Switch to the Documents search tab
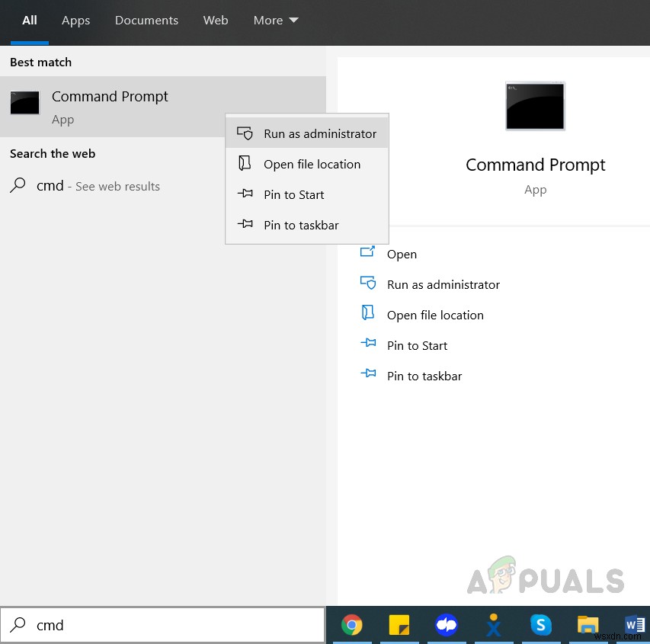Viewport: 650px width, 644px height. click(146, 21)
